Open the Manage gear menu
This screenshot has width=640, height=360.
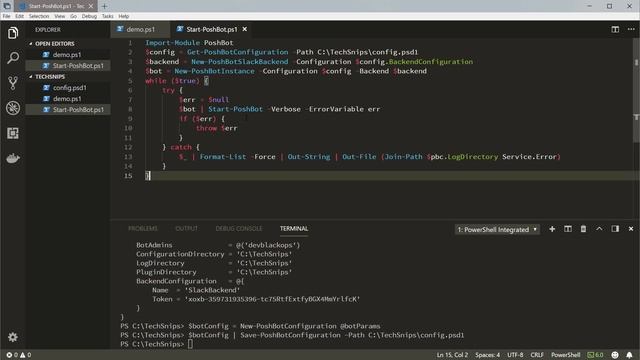(x=13, y=337)
